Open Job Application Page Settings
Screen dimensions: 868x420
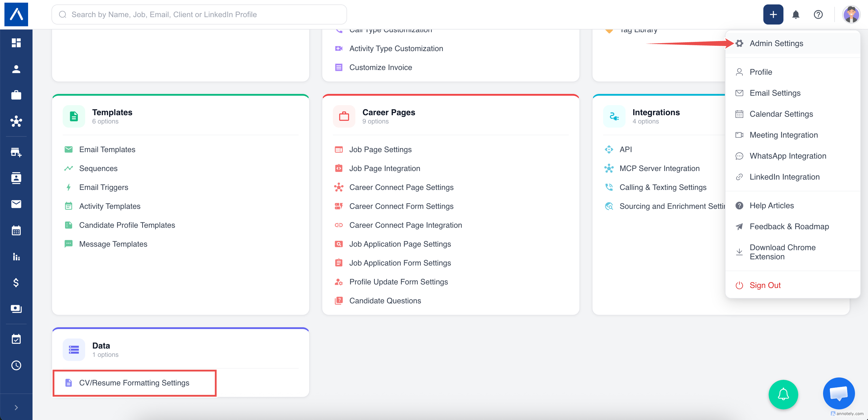[400, 244]
